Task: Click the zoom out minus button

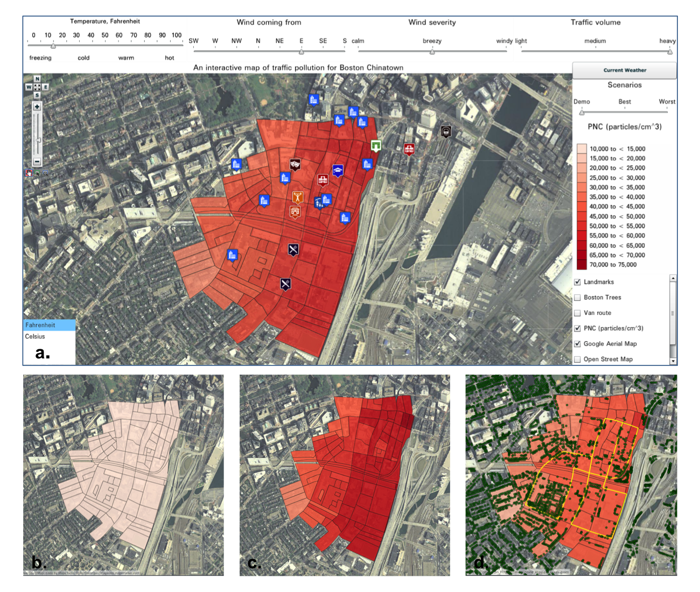Action: [37, 161]
